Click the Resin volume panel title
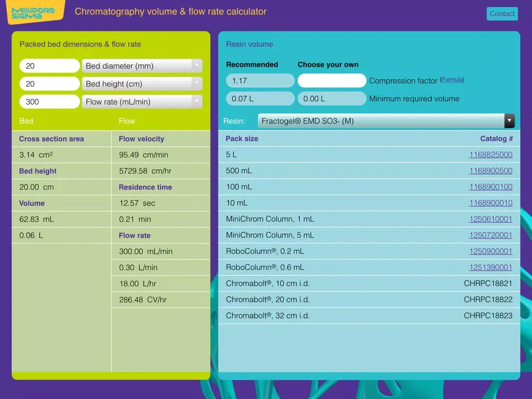The width and height of the screenshot is (532, 399). click(x=249, y=44)
